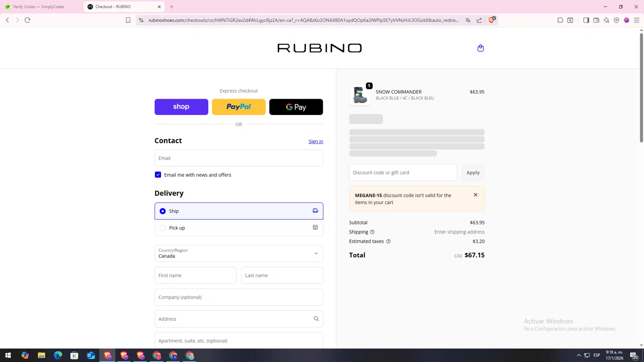Show hidden system tray icons

coord(579,355)
